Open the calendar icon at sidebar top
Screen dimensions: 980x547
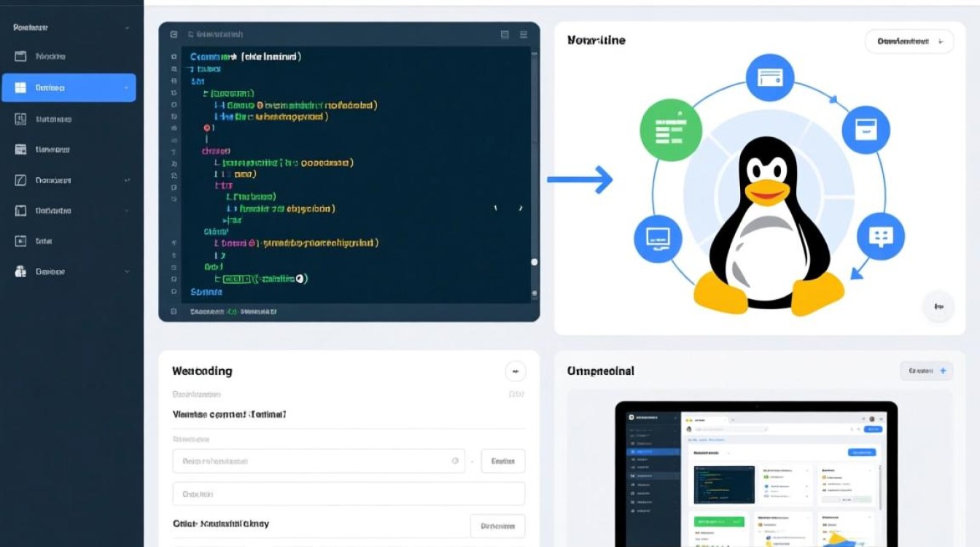(x=22, y=55)
